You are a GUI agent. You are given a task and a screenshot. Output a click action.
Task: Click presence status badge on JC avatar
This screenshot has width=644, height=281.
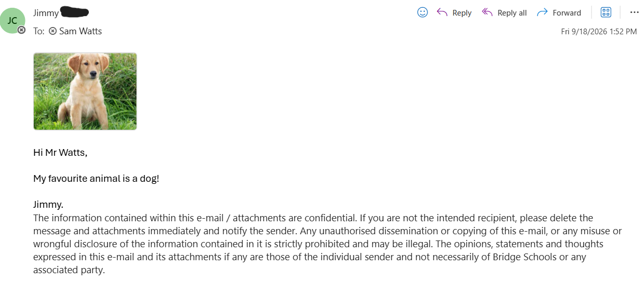pyautogui.click(x=21, y=30)
